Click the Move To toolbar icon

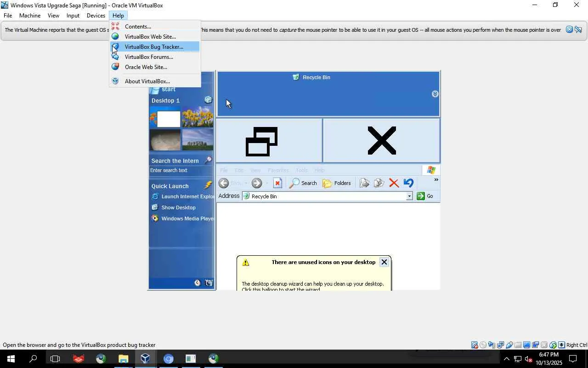[x=364, y=183]
